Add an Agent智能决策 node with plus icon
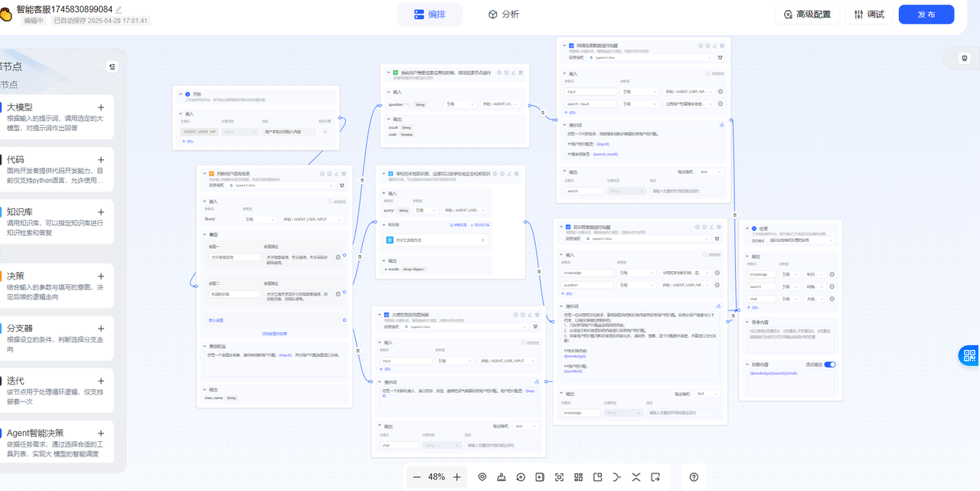The image size is (980, 491). [x=100, y=433]
